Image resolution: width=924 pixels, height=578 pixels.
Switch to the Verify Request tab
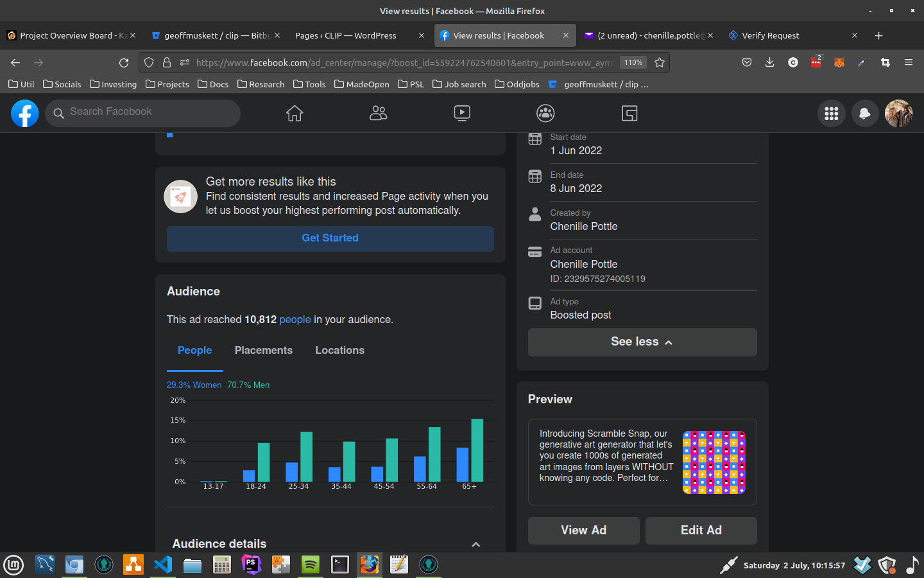click(793, 35)
